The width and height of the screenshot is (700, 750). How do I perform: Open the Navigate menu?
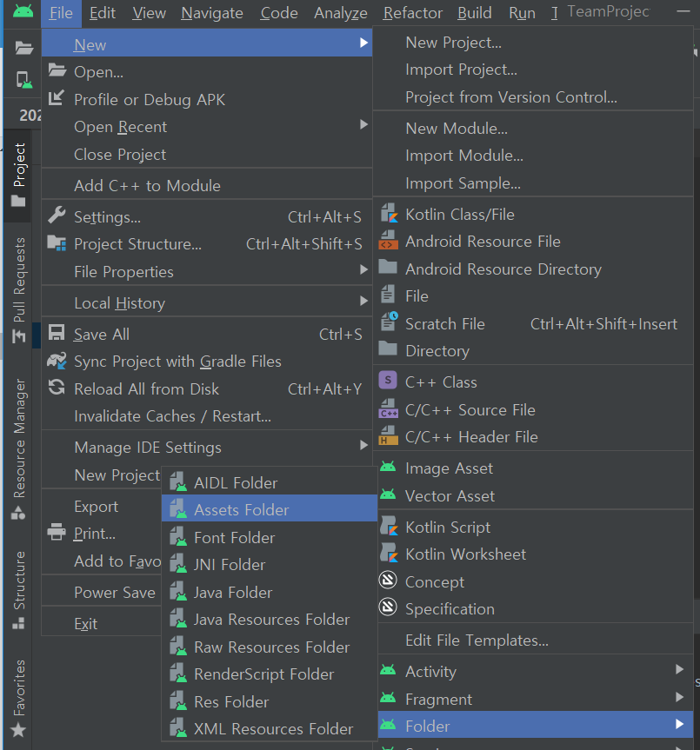click(x=212, y=13)
